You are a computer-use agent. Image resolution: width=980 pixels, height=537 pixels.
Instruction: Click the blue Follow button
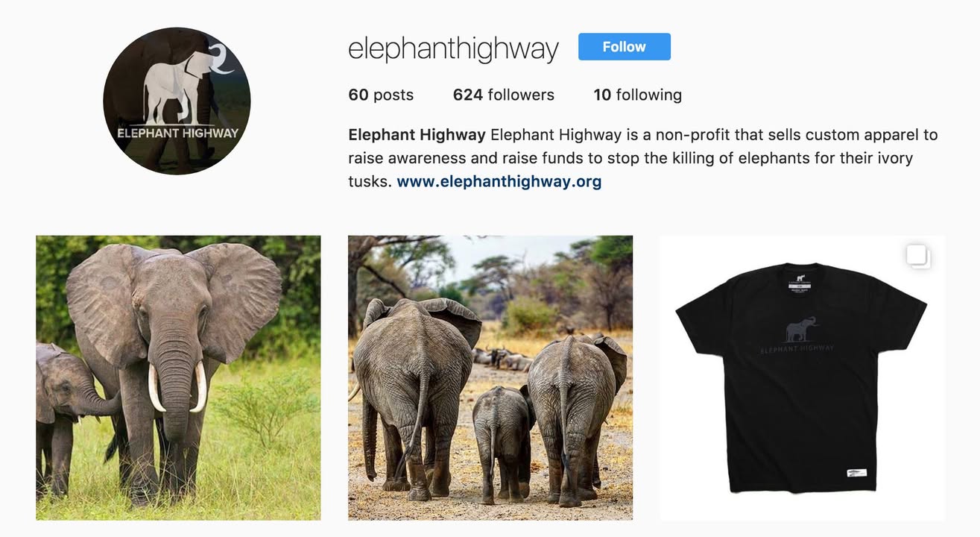coord(624,46)
